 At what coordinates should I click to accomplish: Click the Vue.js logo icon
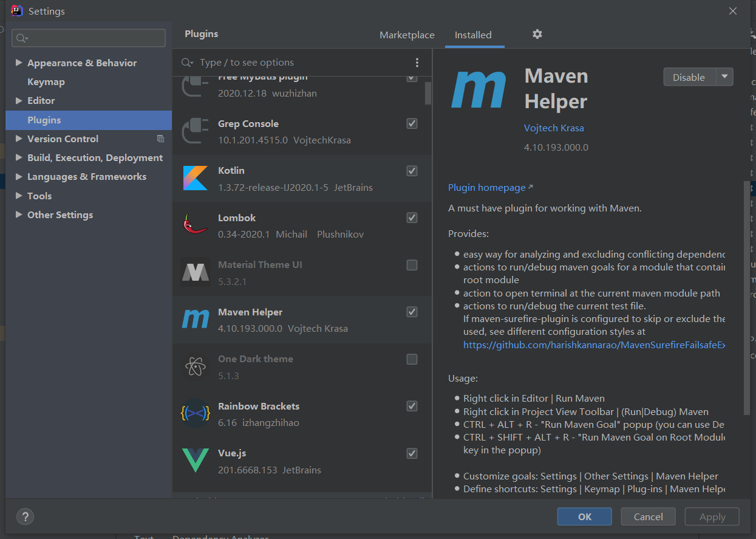point(196,461)
